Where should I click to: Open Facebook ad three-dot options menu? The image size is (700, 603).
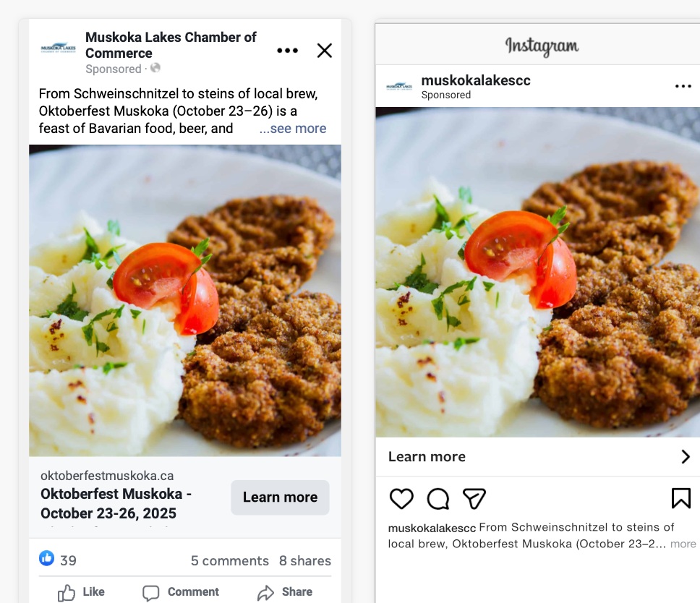coord(287,51)
